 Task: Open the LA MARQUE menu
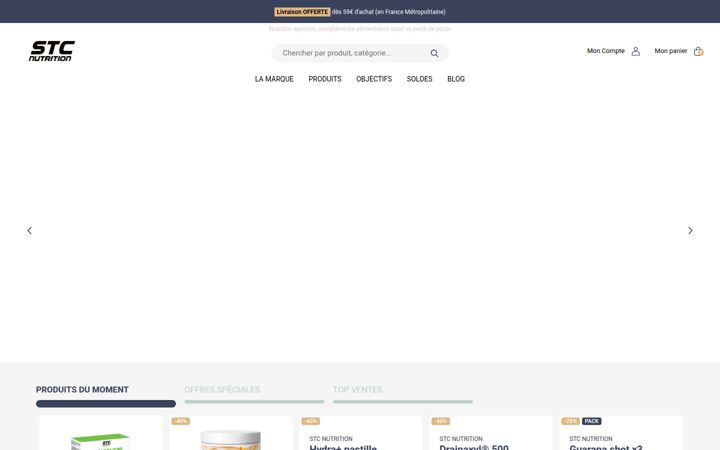274,79
